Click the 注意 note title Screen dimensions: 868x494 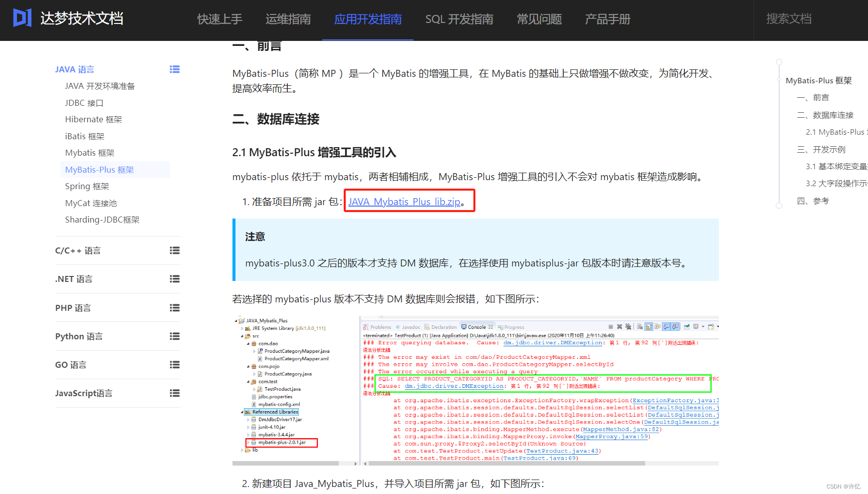pyautogui.click(x=255, y=237)
